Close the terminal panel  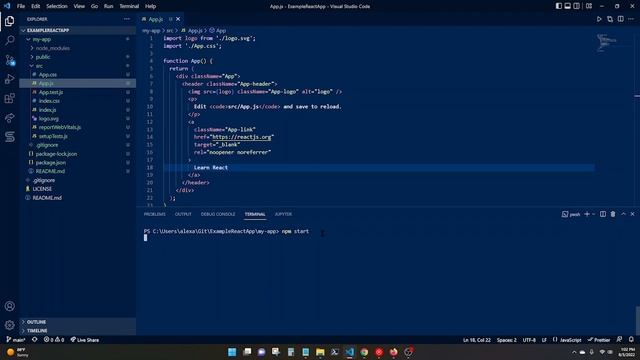tap(632, 214)
